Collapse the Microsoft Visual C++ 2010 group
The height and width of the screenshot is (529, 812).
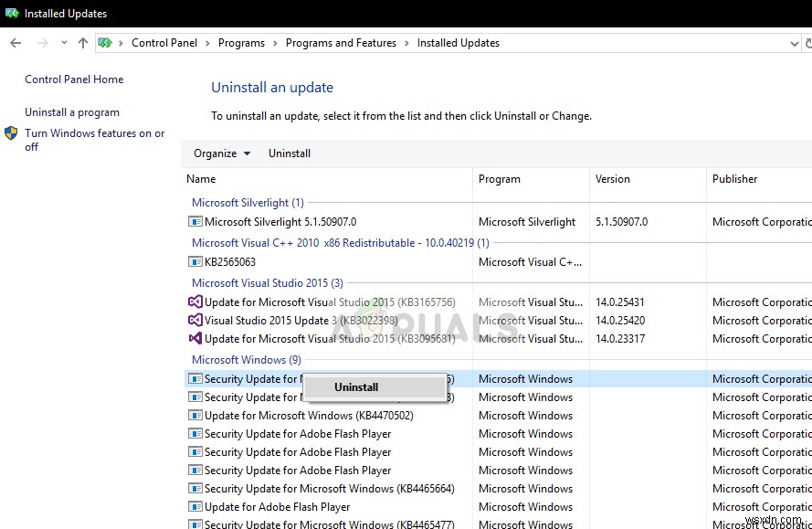click(x=340, y=242)
